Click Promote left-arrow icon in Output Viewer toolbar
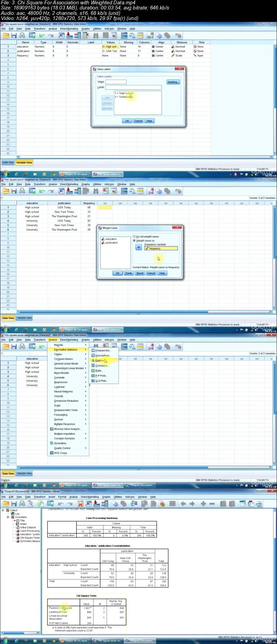Viewport: 277px width, 644px height. click(x=183, y=504)
